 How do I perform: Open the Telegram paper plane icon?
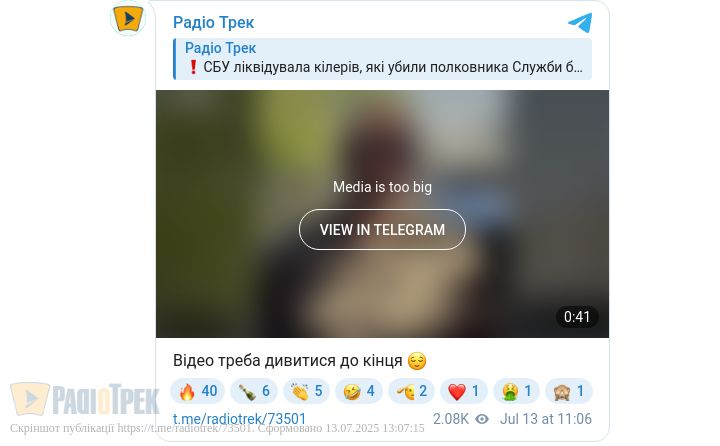point(580,23)
